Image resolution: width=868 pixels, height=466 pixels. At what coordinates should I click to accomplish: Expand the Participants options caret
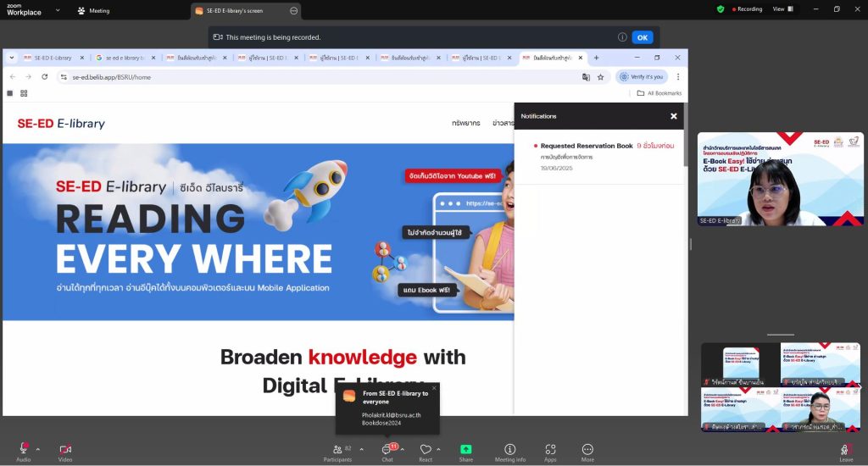pos(361,449)
